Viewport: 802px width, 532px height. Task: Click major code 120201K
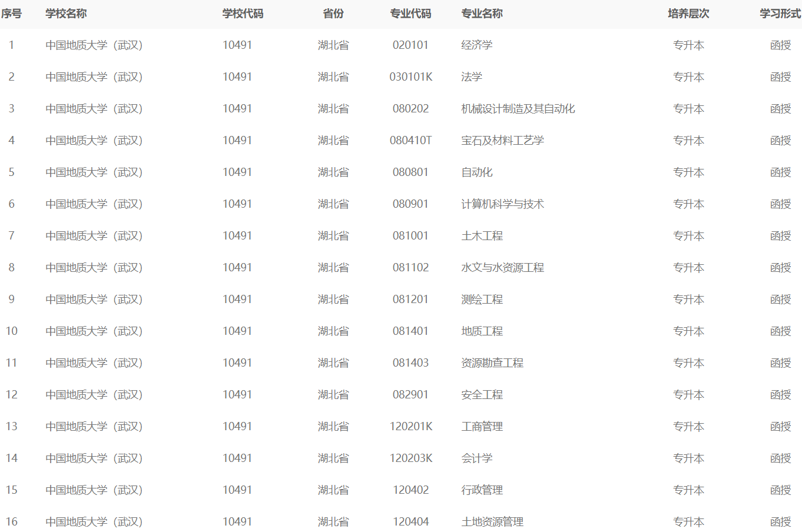point(410,427)
